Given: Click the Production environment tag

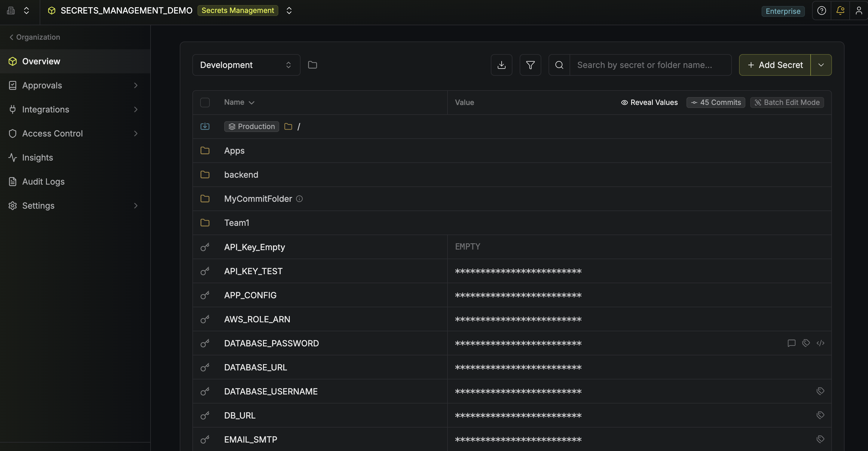Looking at the screenshot, I should (x=251, y=126).
